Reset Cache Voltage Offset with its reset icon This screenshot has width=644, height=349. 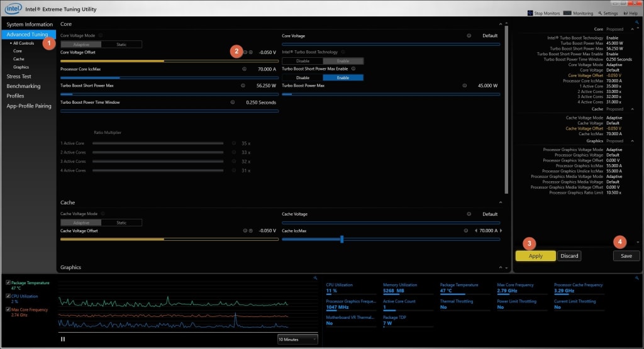pos(250,230)
